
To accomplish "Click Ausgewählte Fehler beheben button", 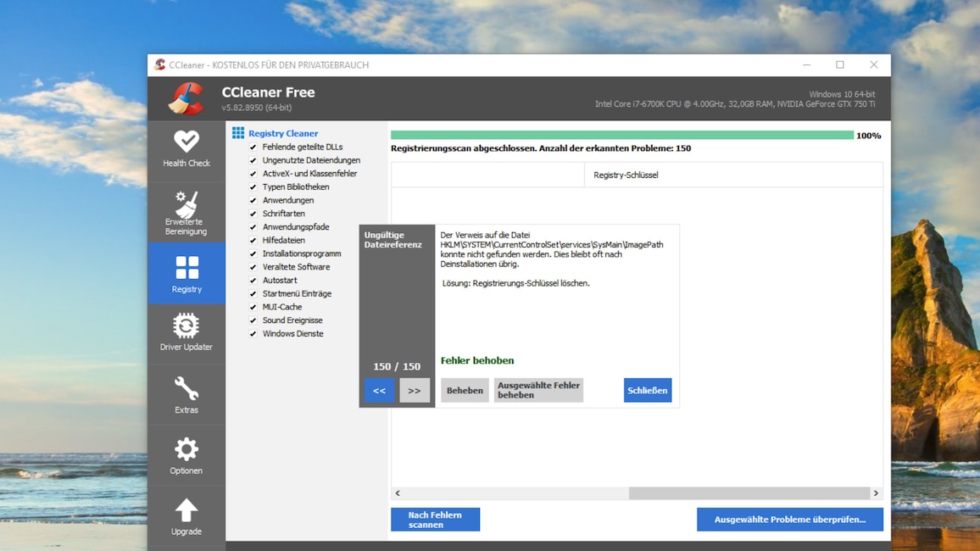I will 539,391.
